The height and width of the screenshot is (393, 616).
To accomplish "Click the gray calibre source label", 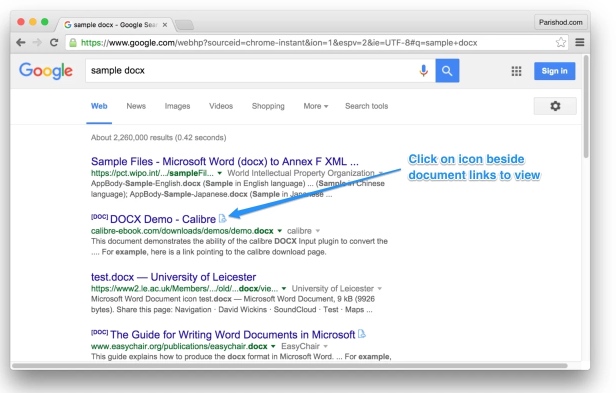I will tap(299, 231).
